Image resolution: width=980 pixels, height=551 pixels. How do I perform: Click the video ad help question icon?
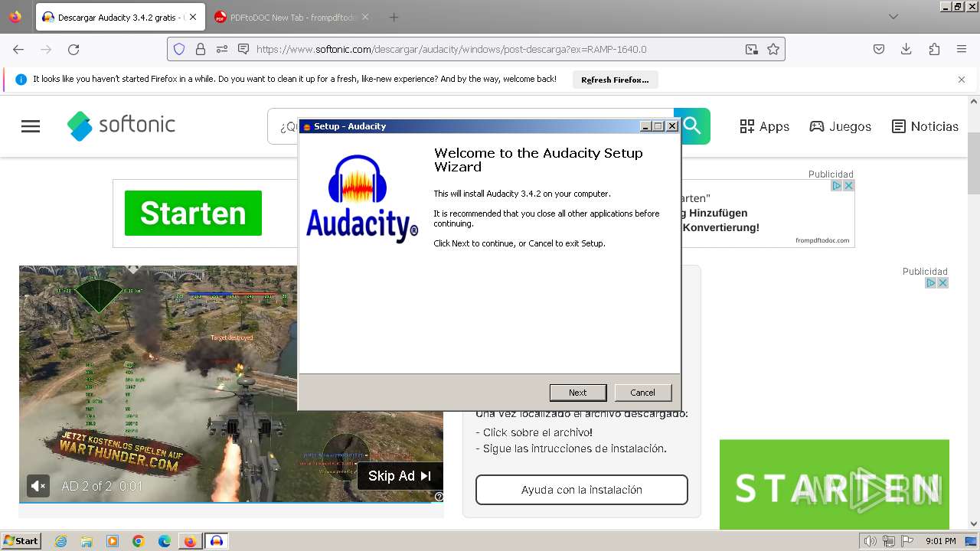coord(439,497)
